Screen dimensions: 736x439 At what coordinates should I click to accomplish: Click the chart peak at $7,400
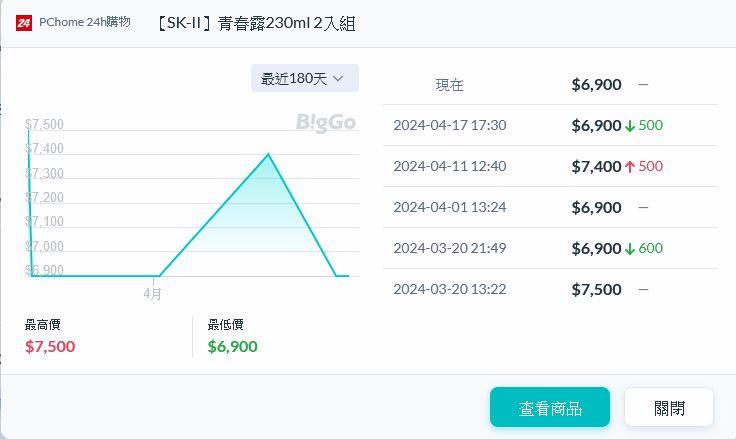(x=268, y=154)
